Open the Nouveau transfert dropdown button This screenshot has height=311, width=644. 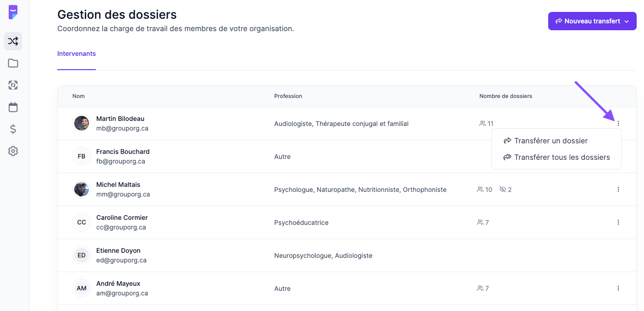click(592, 21)
